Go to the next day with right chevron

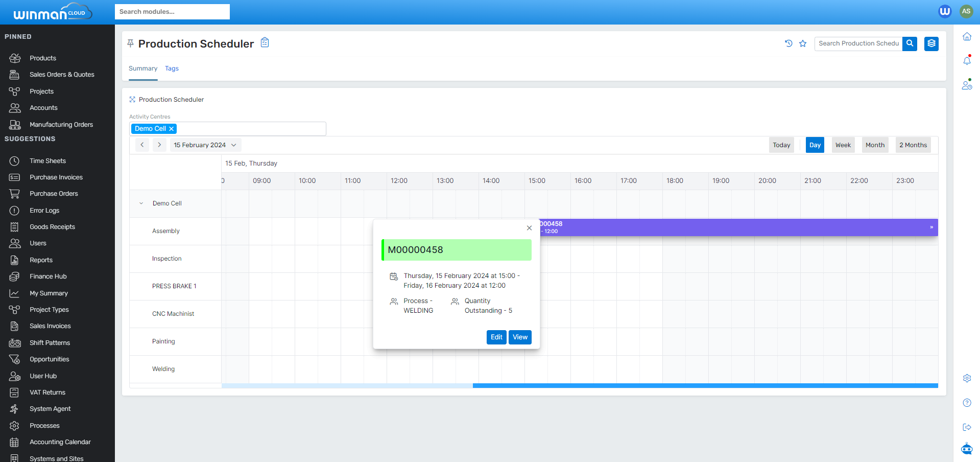click(159, 145)
